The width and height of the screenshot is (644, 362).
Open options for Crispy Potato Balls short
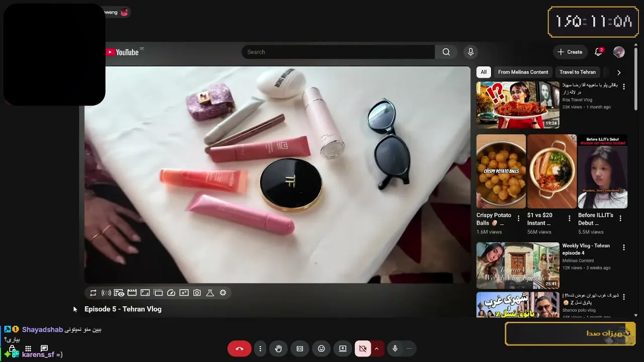point(519,219)
